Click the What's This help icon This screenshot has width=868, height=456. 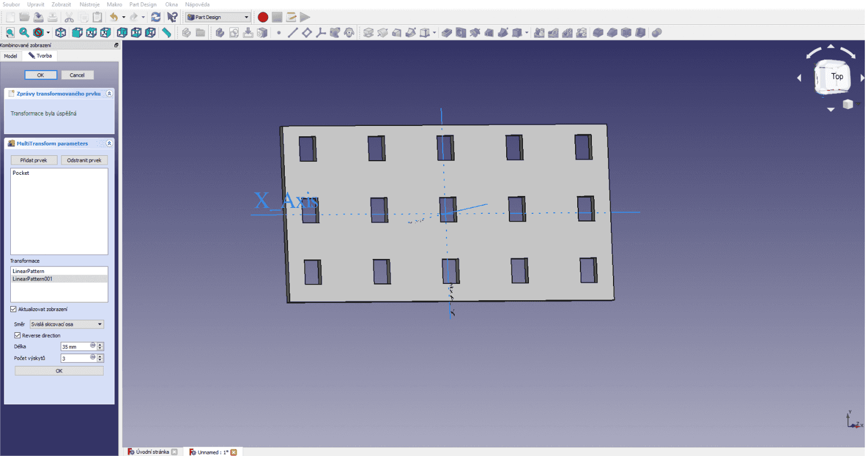172,17
